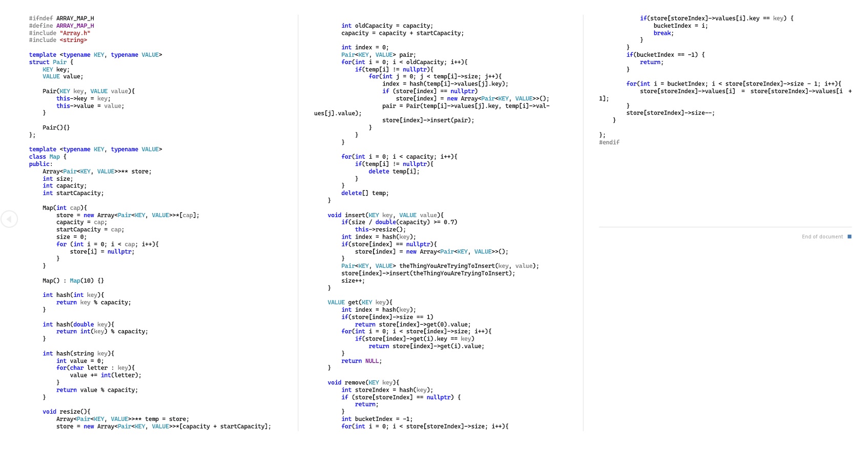This screenshot has height=450, width=868.
Task: Select the line '#ifndef ARRAY_MAP_H'
Action: [x=61, y=18]
